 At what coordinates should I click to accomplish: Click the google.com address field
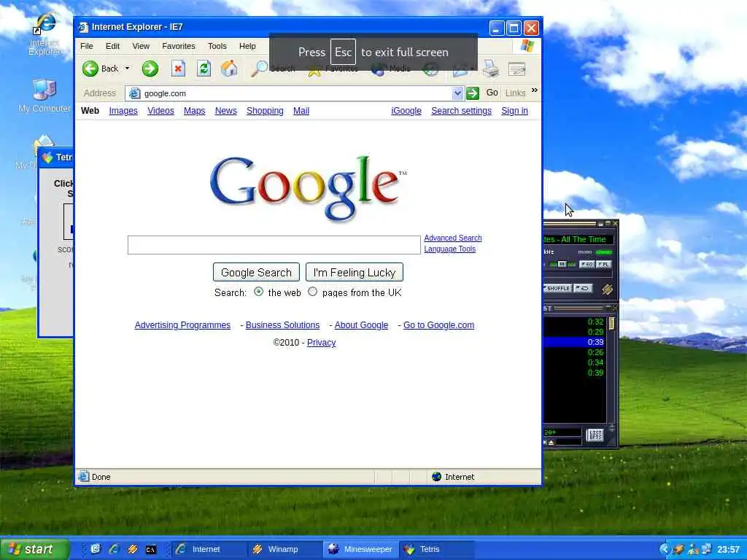coord(295,93)
